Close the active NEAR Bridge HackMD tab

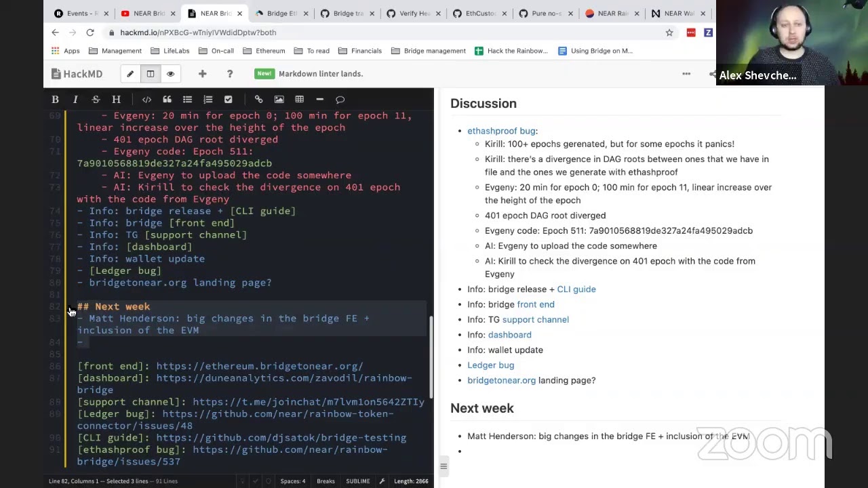click(x=239, y=14)
